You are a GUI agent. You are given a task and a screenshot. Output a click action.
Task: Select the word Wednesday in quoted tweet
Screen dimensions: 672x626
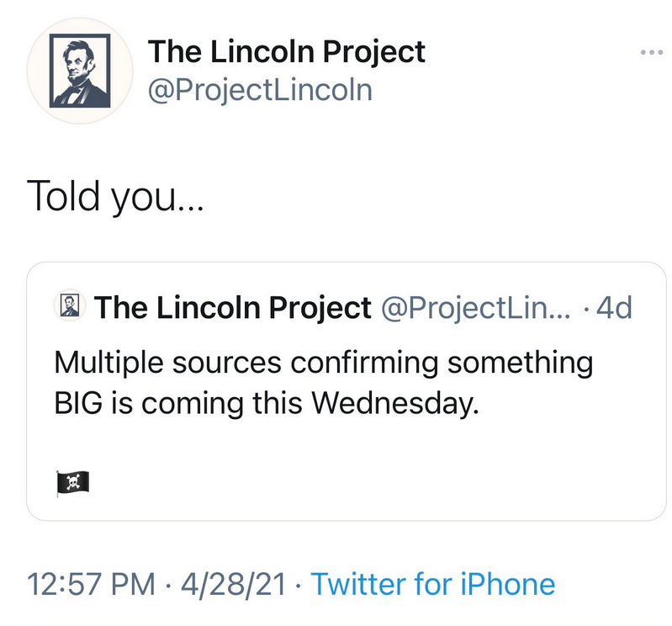pos(394,404)
